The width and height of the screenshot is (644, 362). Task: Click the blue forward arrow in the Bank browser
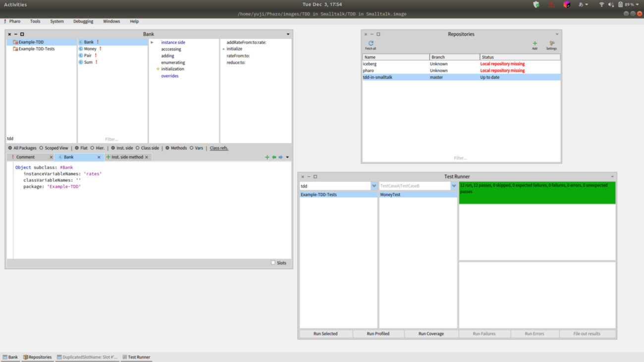tap(280, 157)
